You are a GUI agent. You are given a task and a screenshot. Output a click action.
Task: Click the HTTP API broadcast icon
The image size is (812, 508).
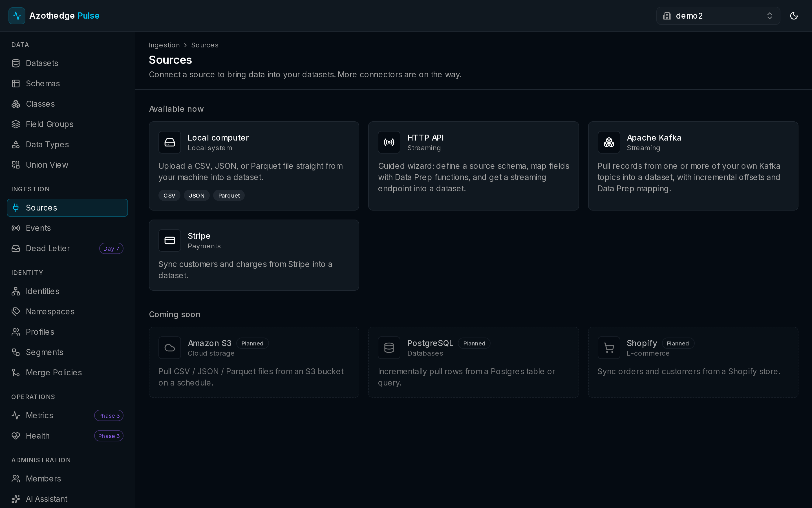(389, 143)
